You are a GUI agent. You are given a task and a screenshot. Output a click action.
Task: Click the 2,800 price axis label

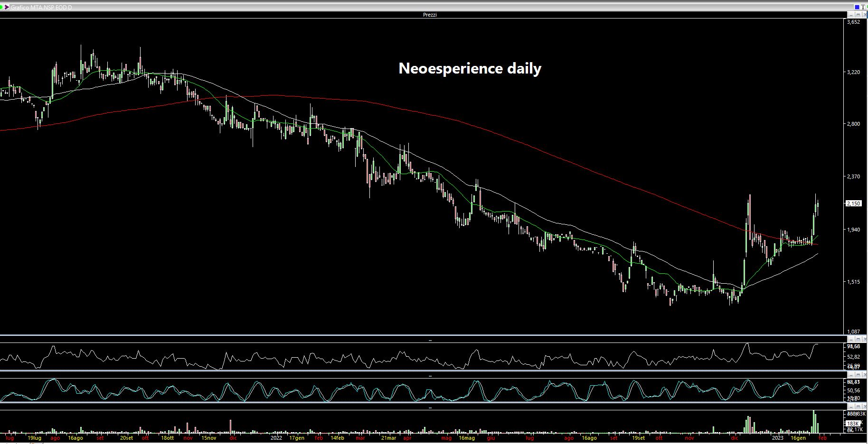pos(853,124)
